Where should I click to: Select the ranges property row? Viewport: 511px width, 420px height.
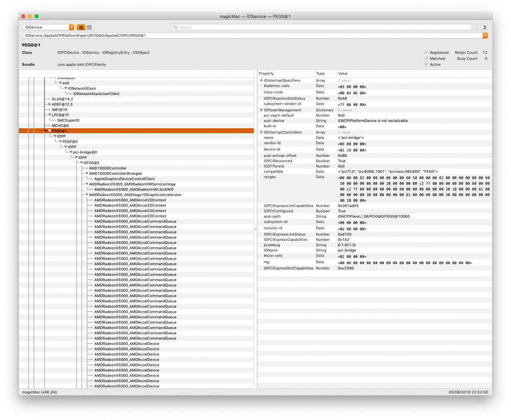375,189
